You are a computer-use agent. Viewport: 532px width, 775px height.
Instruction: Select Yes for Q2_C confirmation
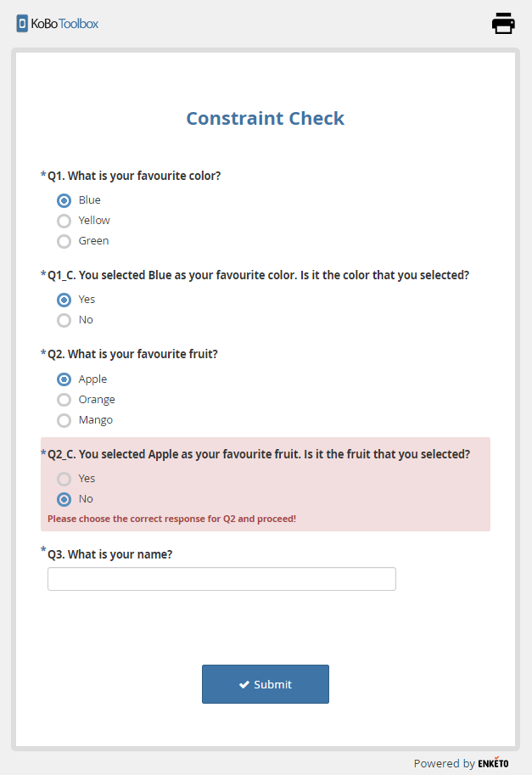(64, 480)
